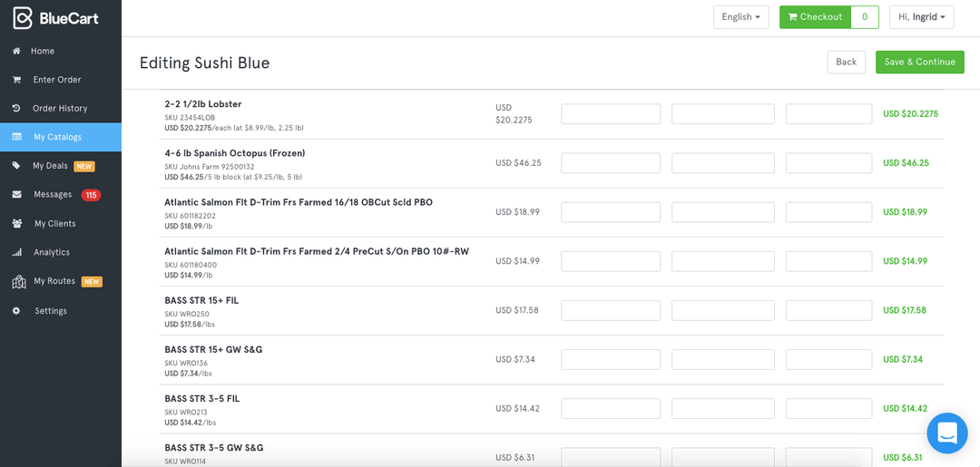980x467 pixels.
Task: Click the Order History clock icon
Action: pos(17,109)
